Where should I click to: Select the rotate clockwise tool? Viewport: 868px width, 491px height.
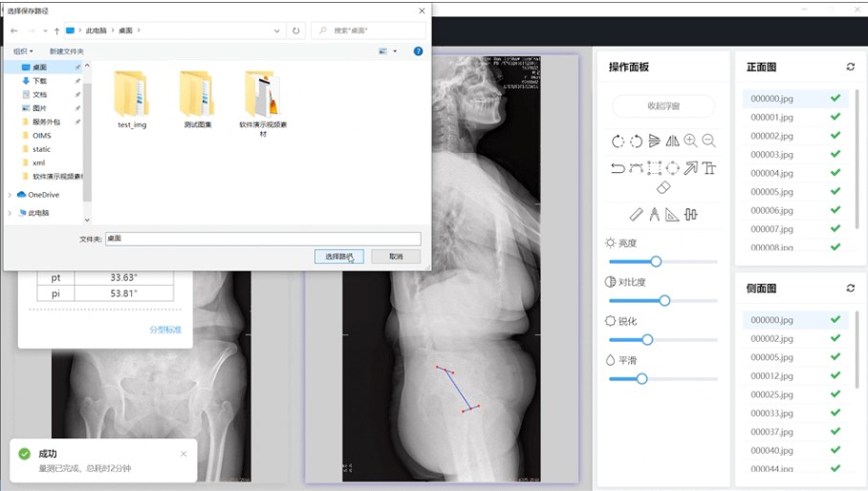coord(618,141)
